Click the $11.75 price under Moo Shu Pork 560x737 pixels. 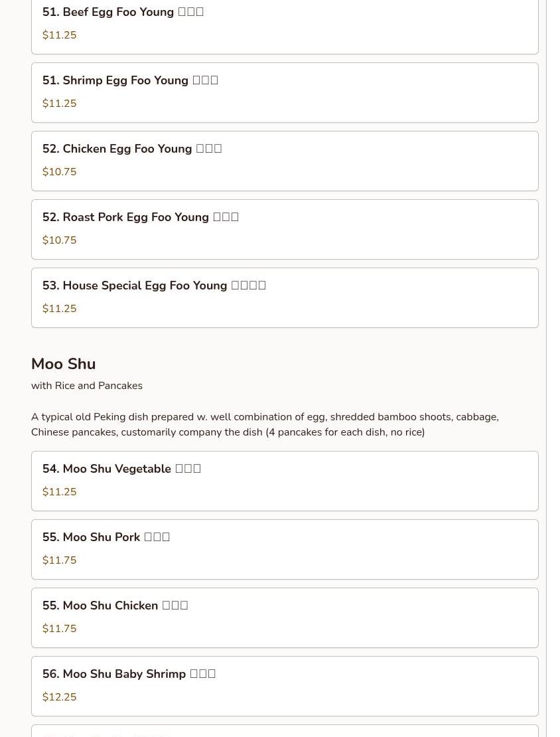pyautogui.click(x=59, y=560)
